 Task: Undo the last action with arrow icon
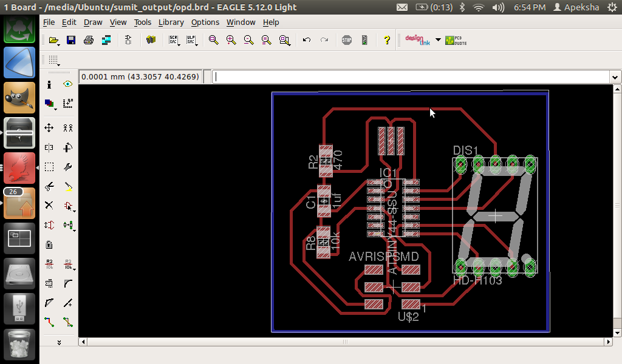[x=307, y=40]
